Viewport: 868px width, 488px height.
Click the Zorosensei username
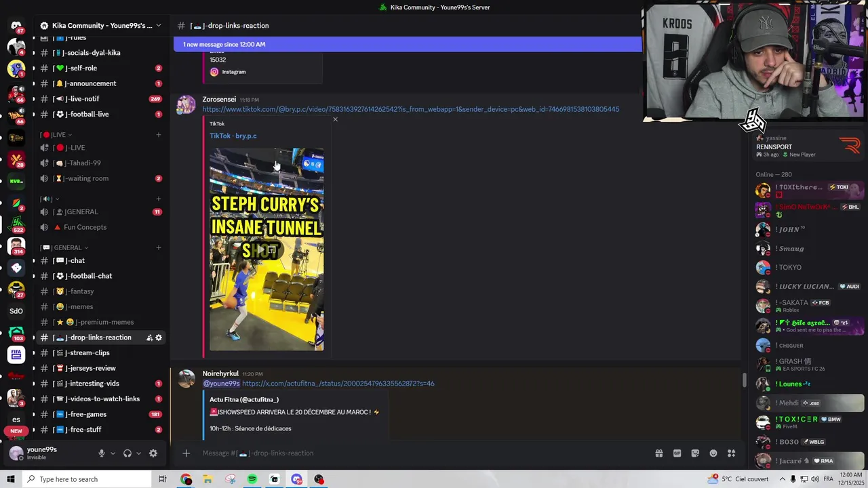pos(219,100)
